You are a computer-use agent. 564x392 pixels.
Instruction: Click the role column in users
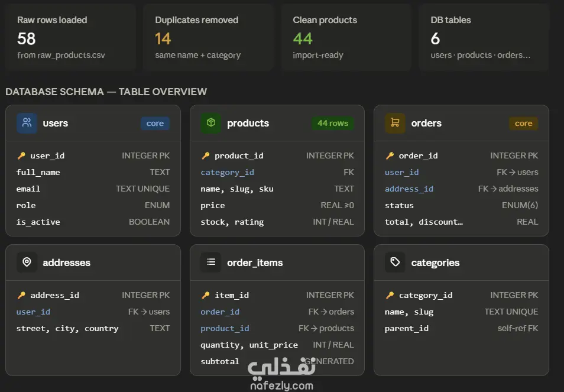pos(26,205)
